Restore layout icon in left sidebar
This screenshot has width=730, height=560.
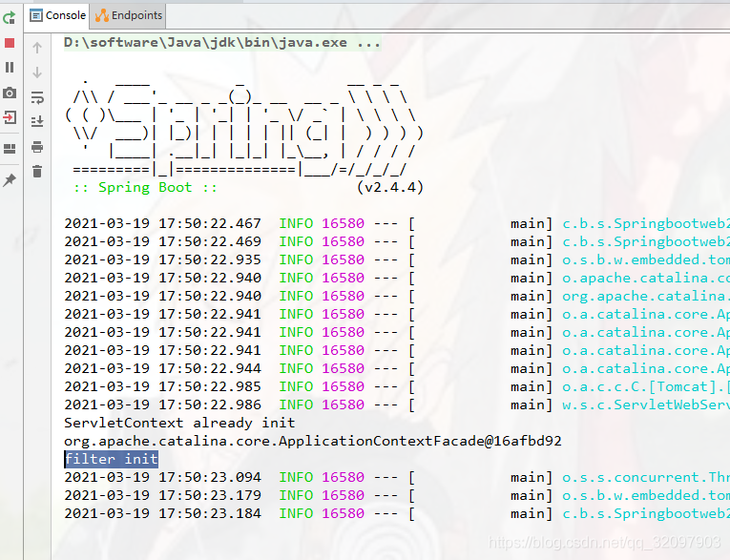[x=10, y=149]
